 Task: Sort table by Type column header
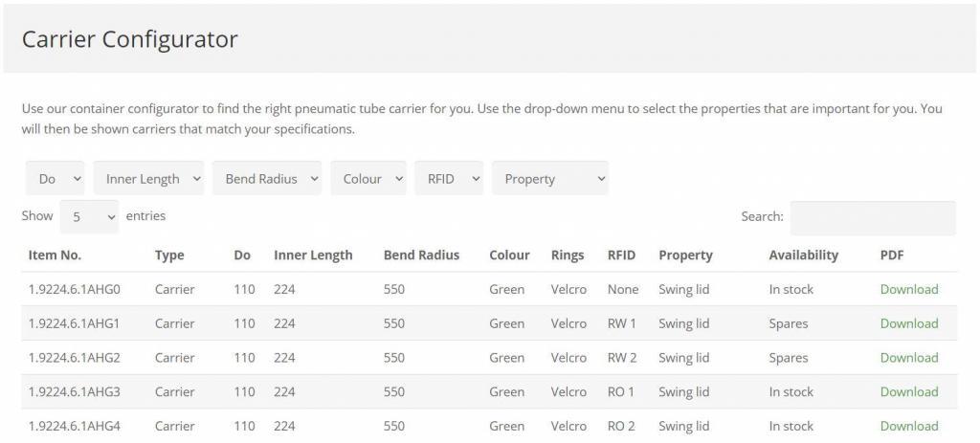(169, 255)
